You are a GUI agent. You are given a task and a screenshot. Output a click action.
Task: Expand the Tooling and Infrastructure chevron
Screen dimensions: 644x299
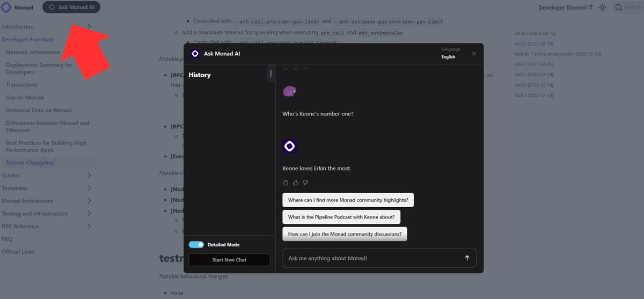pyautogui.click(x=89, y=214)
